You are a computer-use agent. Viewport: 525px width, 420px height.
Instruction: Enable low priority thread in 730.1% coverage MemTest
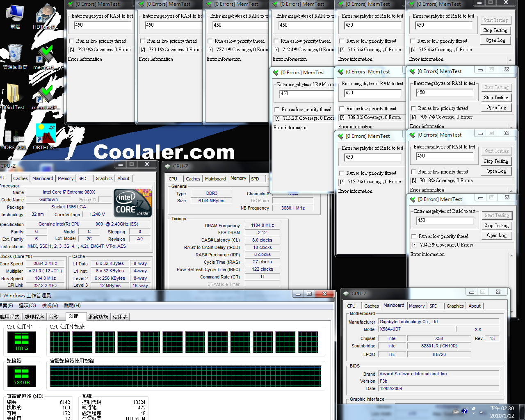click(x=143, y=41)
